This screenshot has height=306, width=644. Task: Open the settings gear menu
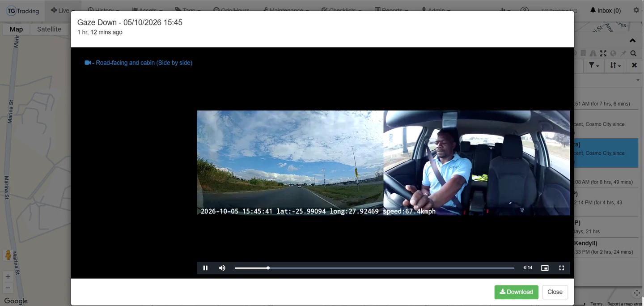[636, 10]
